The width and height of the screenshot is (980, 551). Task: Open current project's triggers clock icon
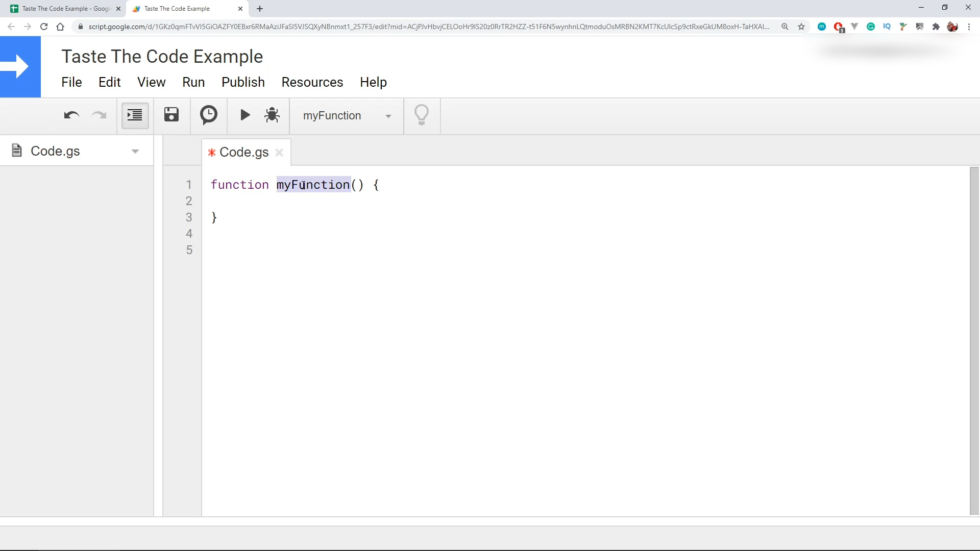[208, 115]
